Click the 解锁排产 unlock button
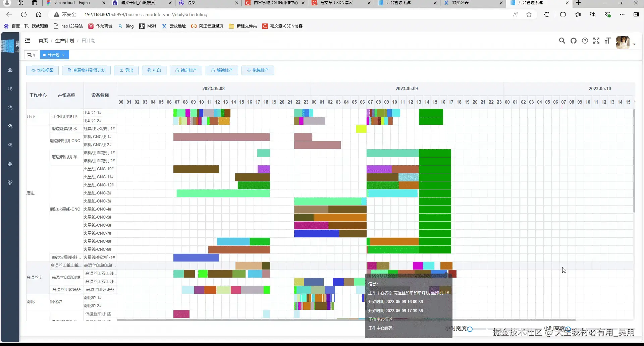This screenshot has height=346, width=644. [x=222, y=70]
